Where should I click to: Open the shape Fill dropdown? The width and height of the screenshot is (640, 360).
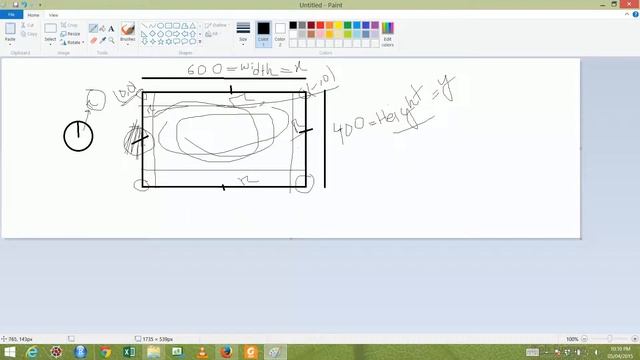click(213, 34)
